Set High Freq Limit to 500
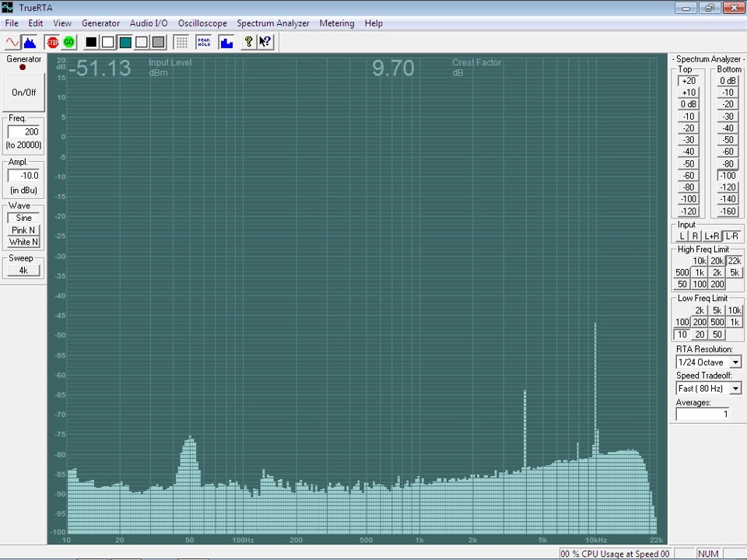This screenshot has height=560, width=747. click(x=682, y=273)
